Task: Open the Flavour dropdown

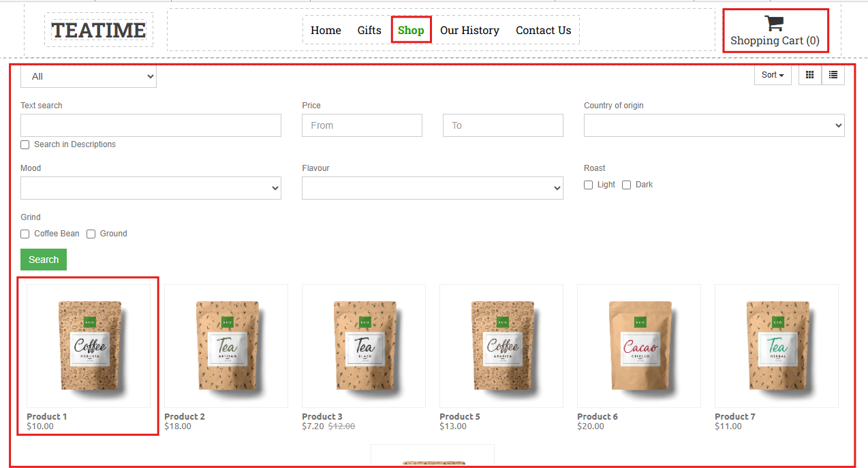Action: 432,188
